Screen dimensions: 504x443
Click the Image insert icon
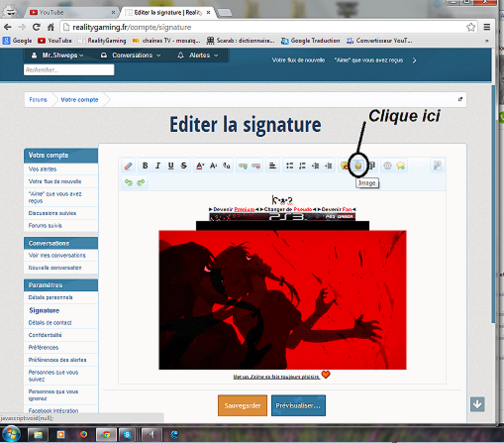point(358,166)
